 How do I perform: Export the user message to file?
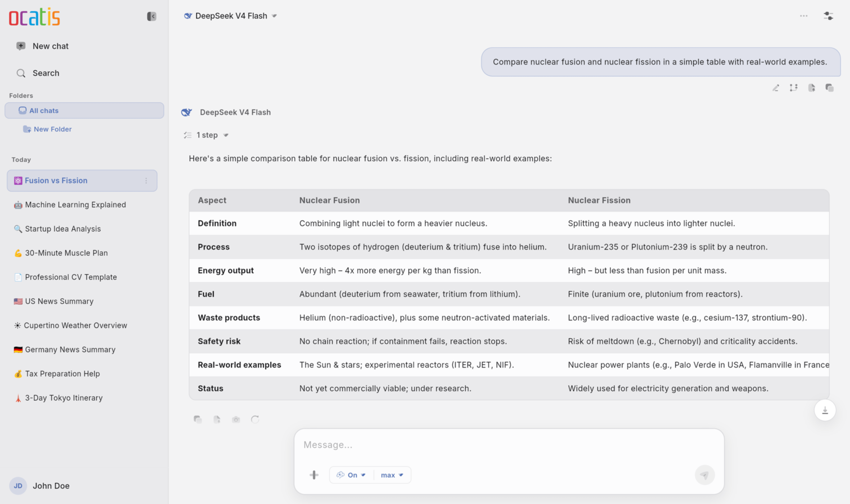click(812, 88)
